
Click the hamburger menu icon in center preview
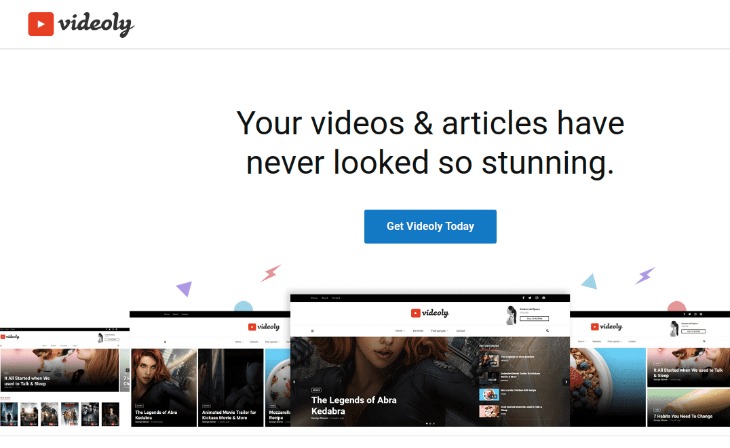pyautogui.click(x=312, y=331)
